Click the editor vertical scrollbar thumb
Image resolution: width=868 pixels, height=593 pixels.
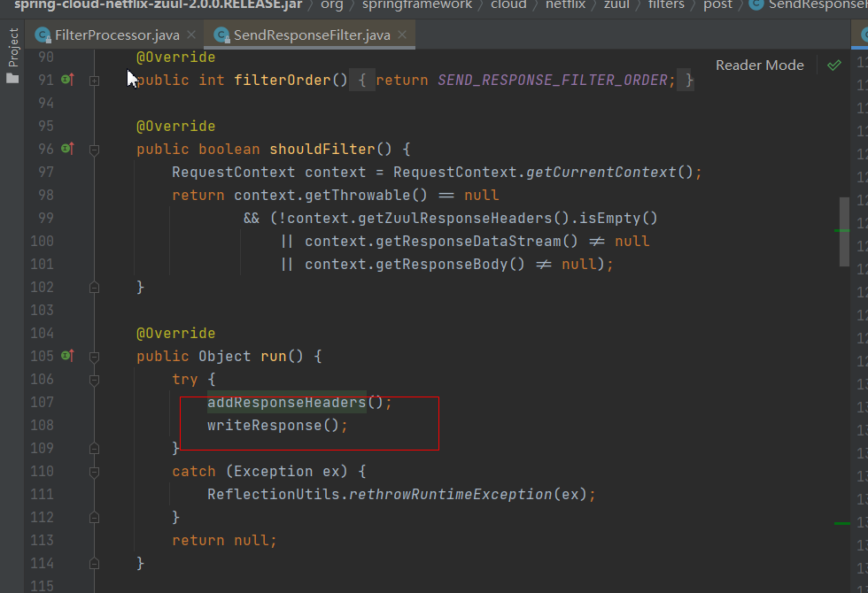(x=844, y=232)
